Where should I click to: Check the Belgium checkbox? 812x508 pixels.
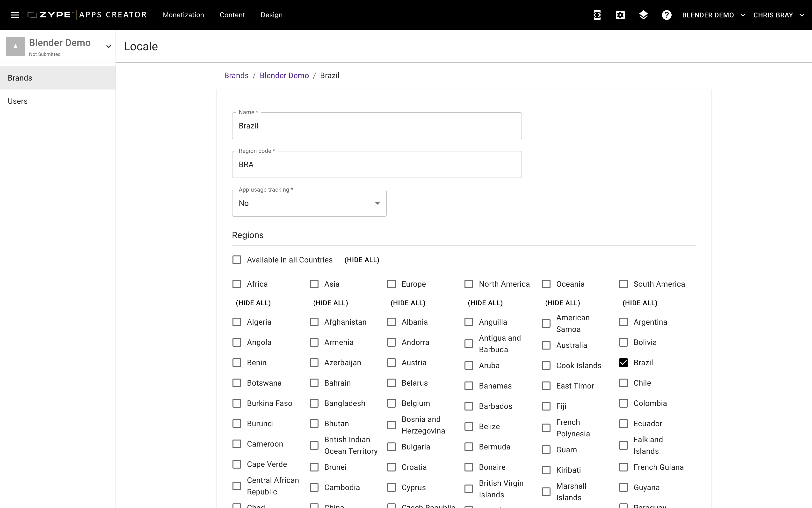pos(391,403)
